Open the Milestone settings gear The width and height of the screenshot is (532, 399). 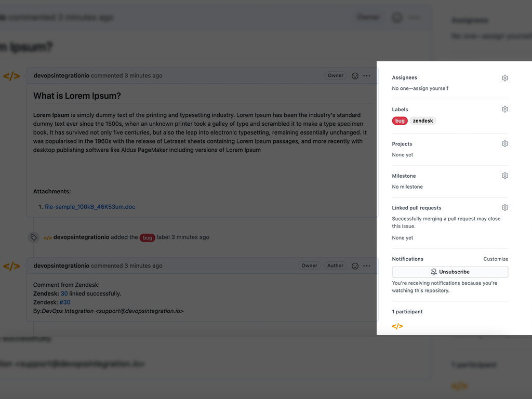504,175
